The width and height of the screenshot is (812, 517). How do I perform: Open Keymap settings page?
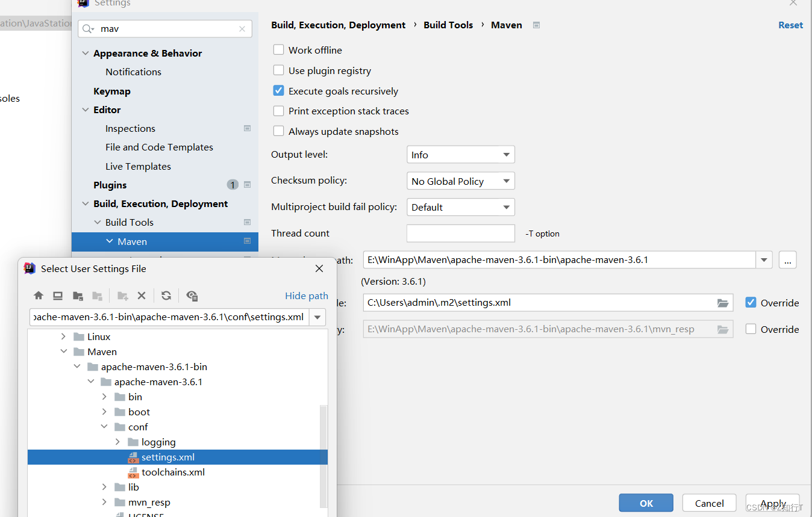[x=112, y=91]
